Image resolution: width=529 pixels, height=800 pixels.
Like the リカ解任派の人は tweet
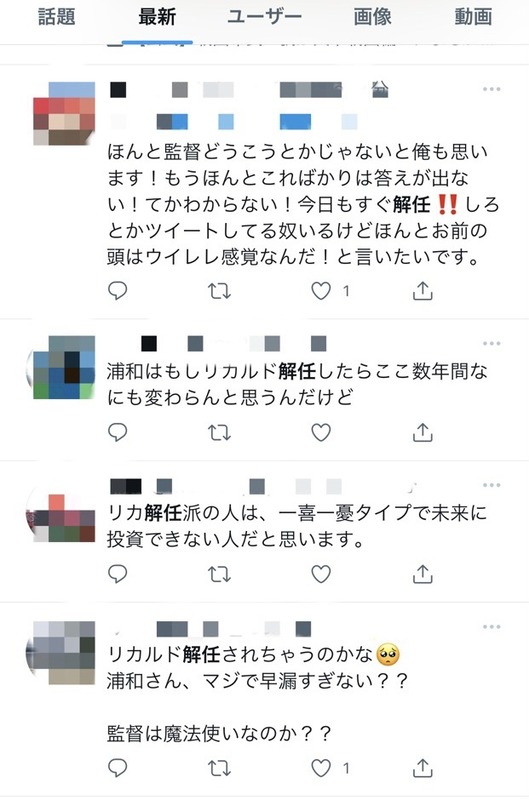click(x=321, y=574)
